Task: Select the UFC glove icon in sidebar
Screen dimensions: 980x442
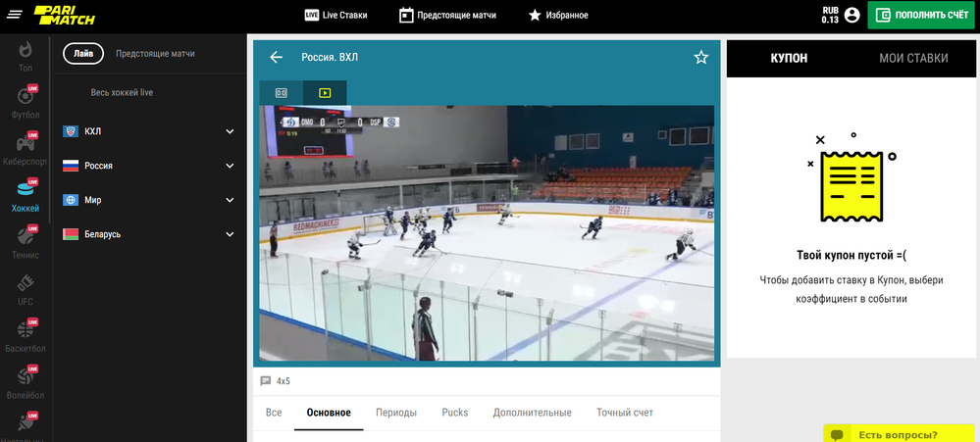Action: point(26,287)
